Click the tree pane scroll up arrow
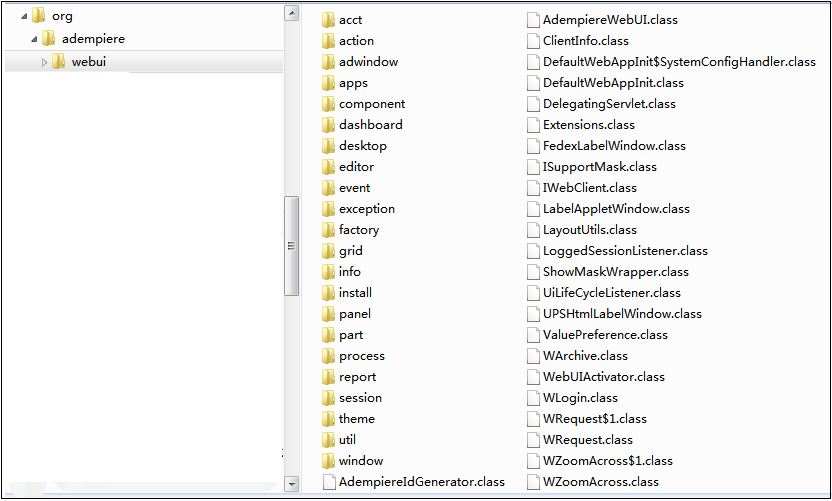Screen dimensions: 832x501 point(291,13)
